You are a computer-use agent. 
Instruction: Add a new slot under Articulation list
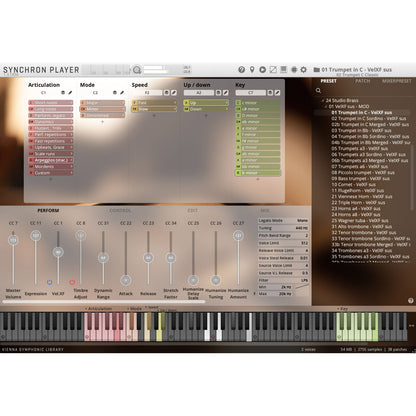pyautogui.click(x=51, y=179)
